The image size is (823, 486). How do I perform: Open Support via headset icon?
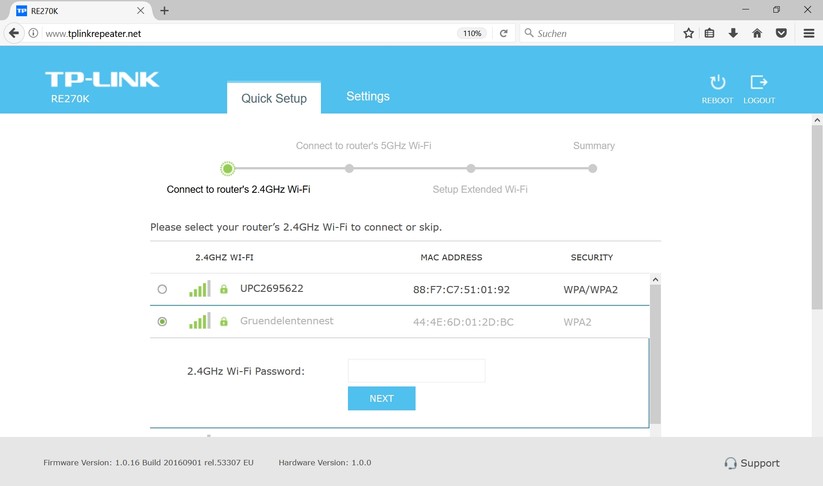[x=730, y=463]
